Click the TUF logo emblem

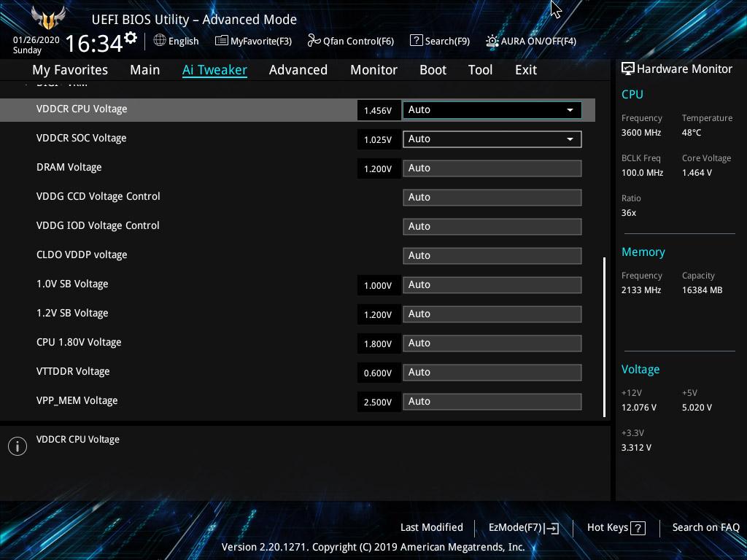coord(48,18)
